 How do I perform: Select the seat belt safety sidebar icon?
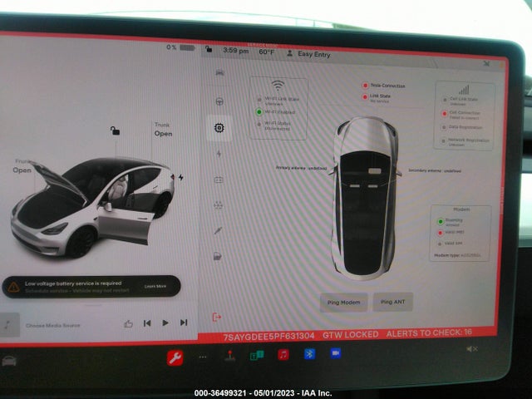click(x=218, y=231)
